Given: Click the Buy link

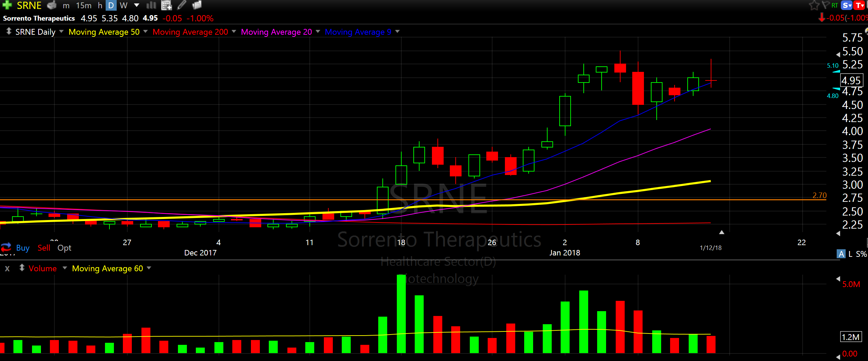Looking at the screenshot, I should pos(23,248).
